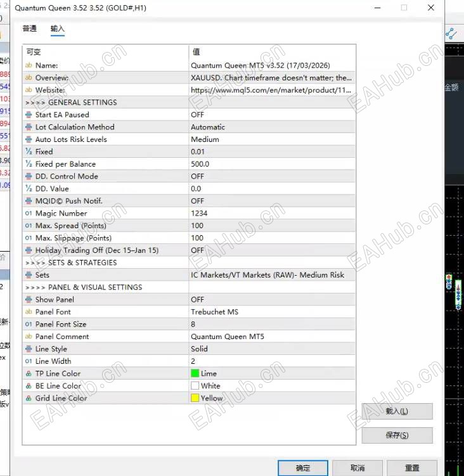The image size is (464, 476).
Task: Select the Max. Spread value 100
Action: 272,226
